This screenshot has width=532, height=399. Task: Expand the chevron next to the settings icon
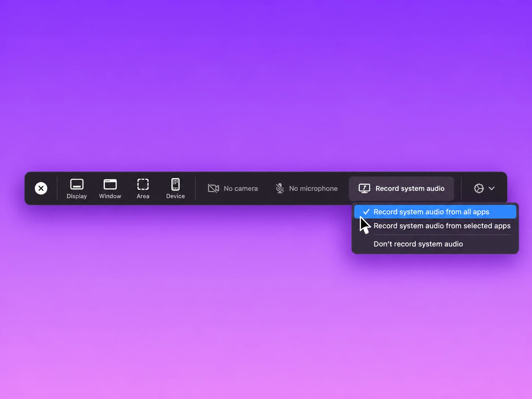(492, 188)
